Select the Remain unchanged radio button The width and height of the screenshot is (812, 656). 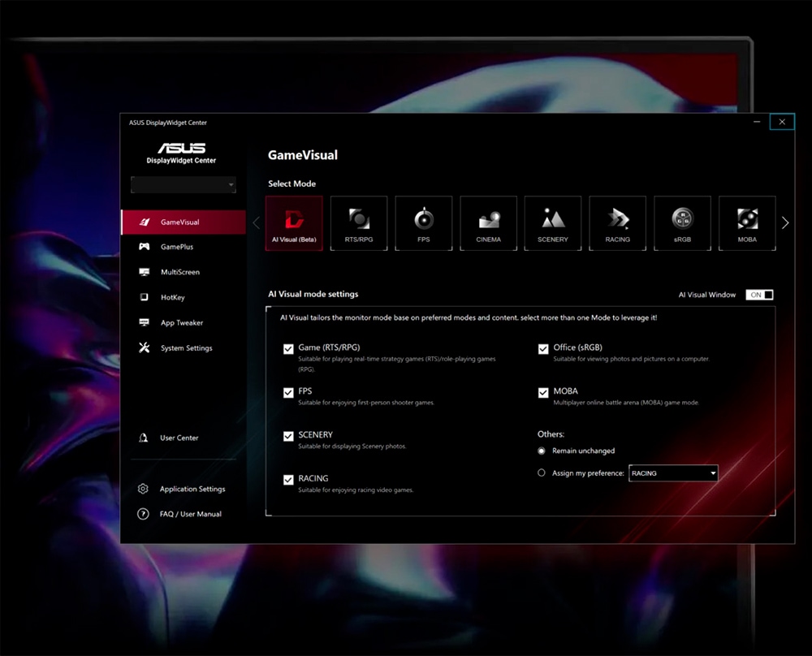(542, 451)
